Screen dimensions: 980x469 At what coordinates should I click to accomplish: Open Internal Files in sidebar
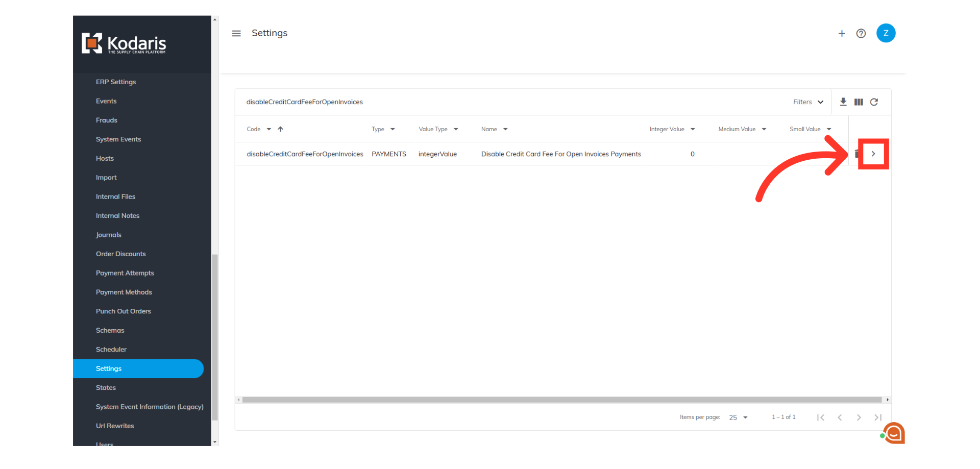pos(115,196)
